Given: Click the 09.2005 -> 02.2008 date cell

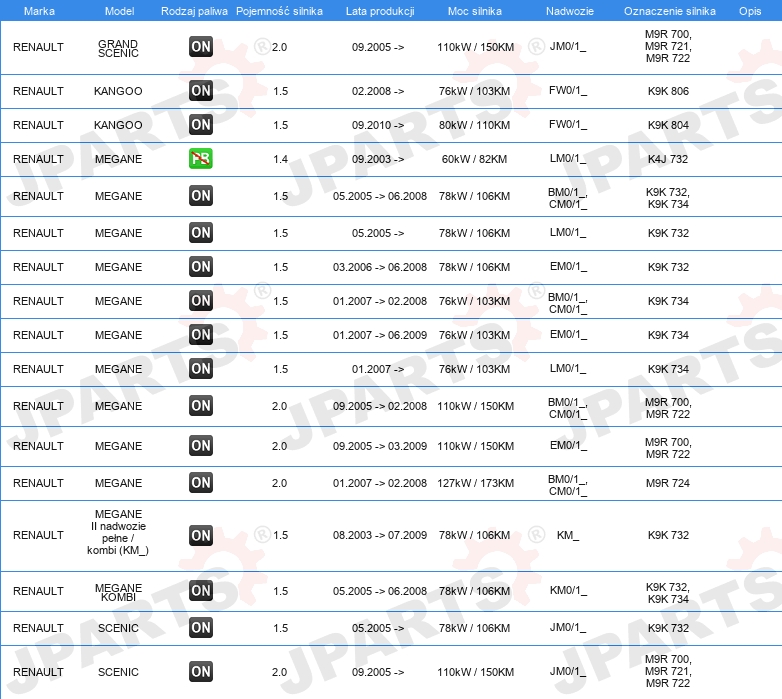Looking at the screenshot, I should click(x=380, y=406).
